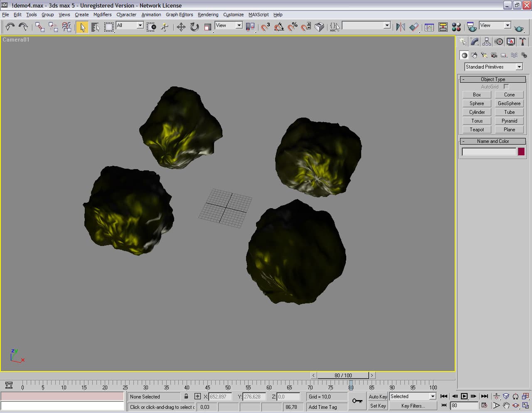Open the Material Editor
This screenshot has height=413, width=532.
(456, 27)
